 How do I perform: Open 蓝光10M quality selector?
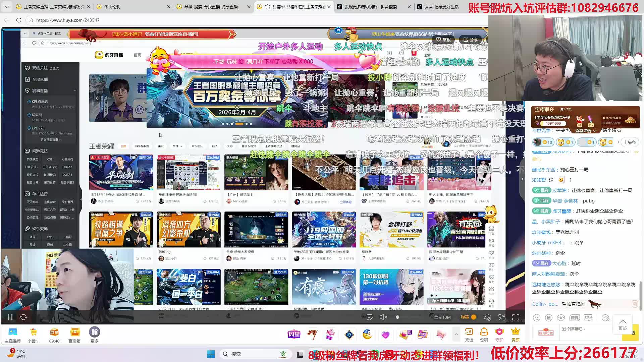point(442,317)
